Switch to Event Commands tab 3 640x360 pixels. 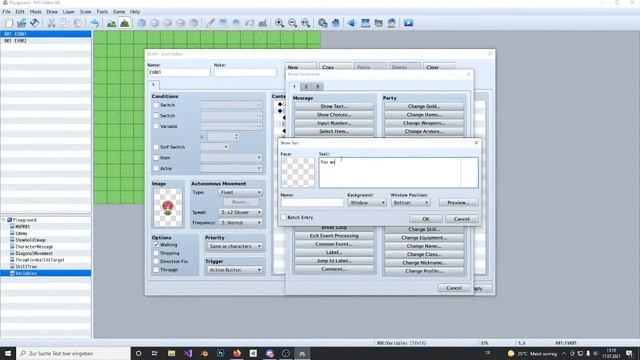[317, 86]
